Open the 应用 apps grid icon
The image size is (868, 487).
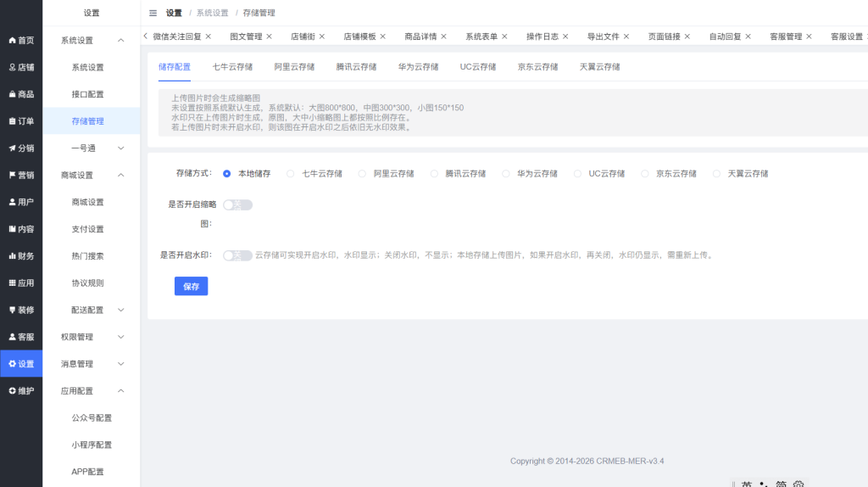click(x=12, y=283)
